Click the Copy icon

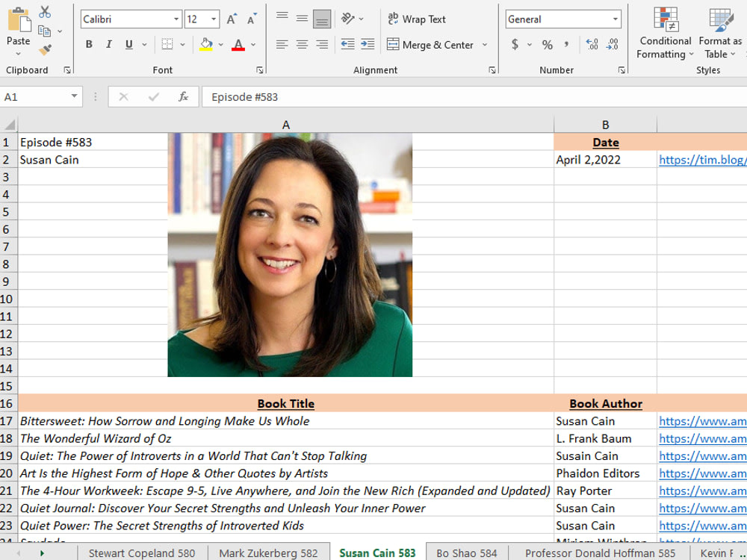(x=44, y=31)
